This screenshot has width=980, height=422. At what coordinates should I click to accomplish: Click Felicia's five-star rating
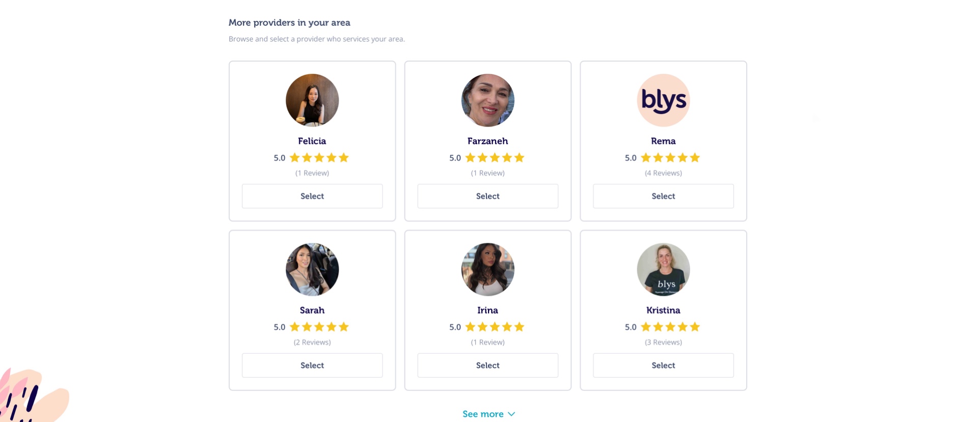[319, 158]
